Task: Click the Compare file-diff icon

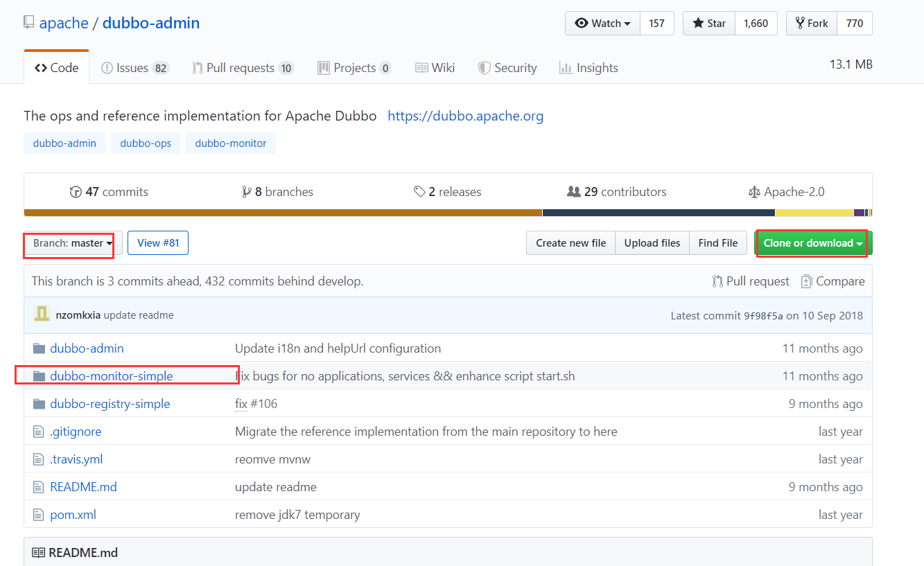Action: pyautogui.click(x=806, y=281)
